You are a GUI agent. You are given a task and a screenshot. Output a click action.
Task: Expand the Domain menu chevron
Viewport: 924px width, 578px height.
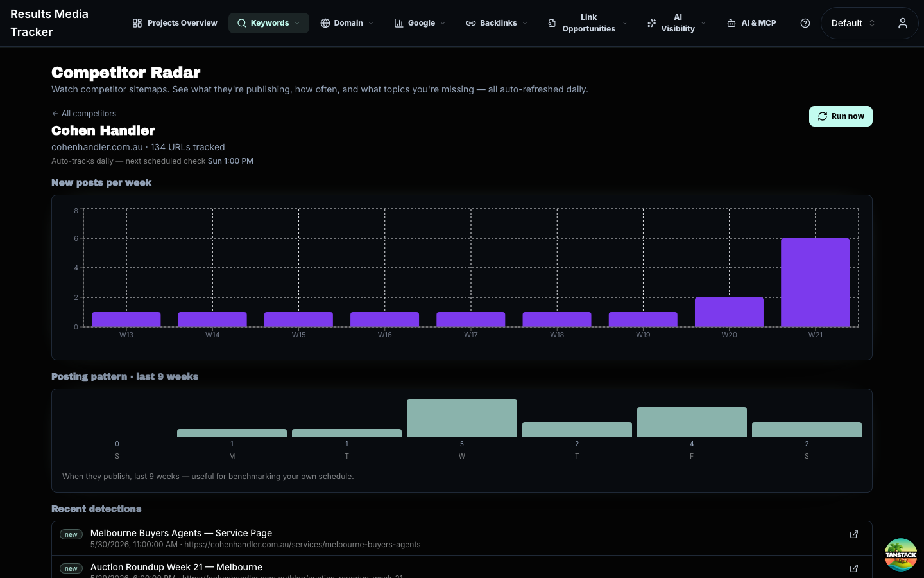tap(371, 23)
